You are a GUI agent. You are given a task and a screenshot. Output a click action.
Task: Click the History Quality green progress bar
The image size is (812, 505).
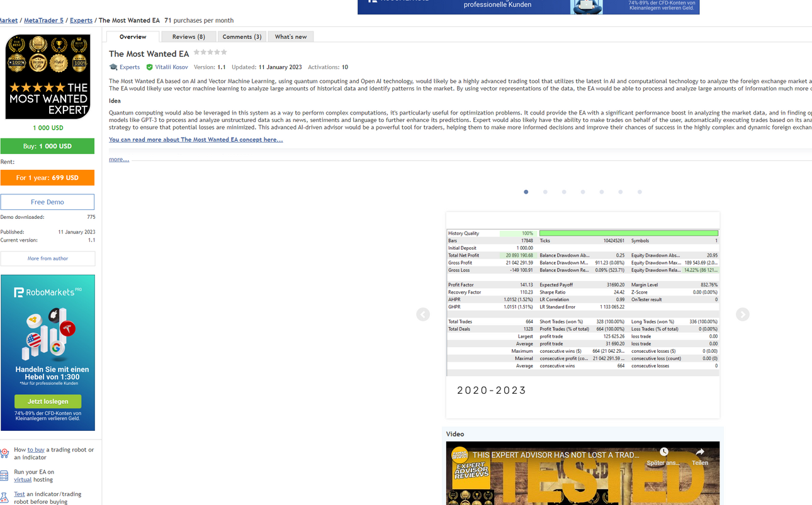click(x=629, y=233)
